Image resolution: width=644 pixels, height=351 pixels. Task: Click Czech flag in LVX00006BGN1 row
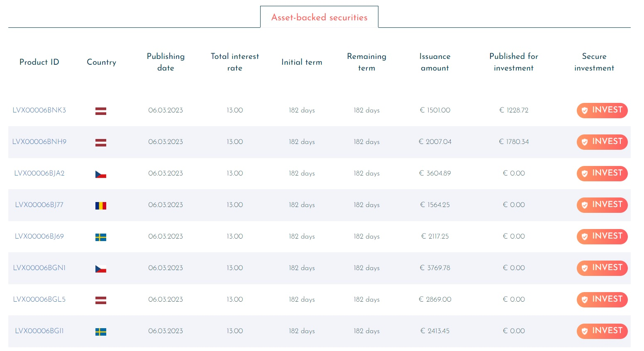coord(101,268)
